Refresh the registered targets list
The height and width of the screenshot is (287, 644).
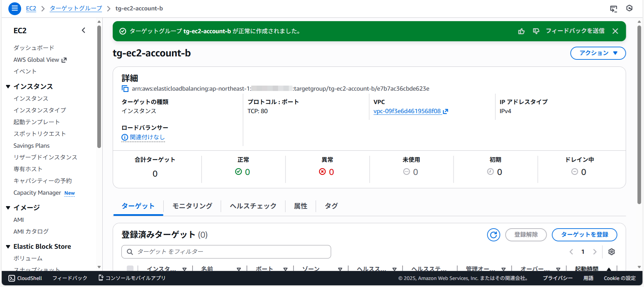493,235
